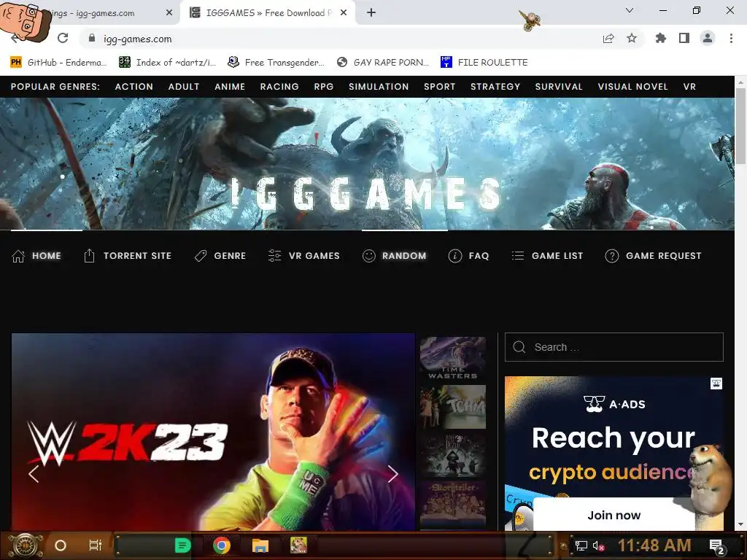This screenshot has height=560, width=747.
Task: Select the dark game thumbnail above Storyteller
Action: point(452,455)
